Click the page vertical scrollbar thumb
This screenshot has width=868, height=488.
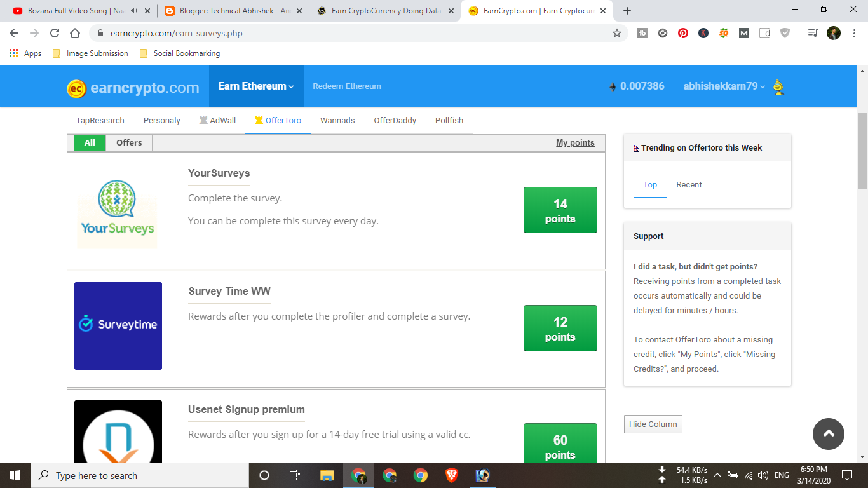[862, 151]
